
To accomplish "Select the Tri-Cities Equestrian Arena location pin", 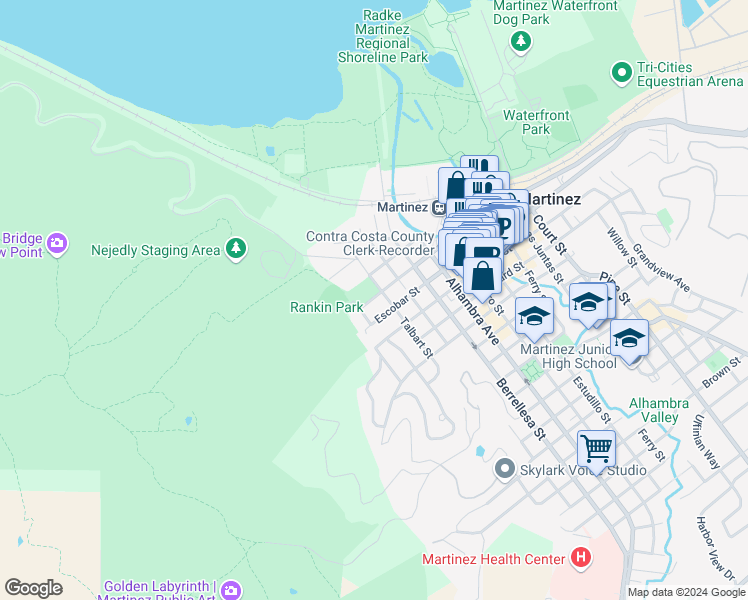I will (622, 73).
